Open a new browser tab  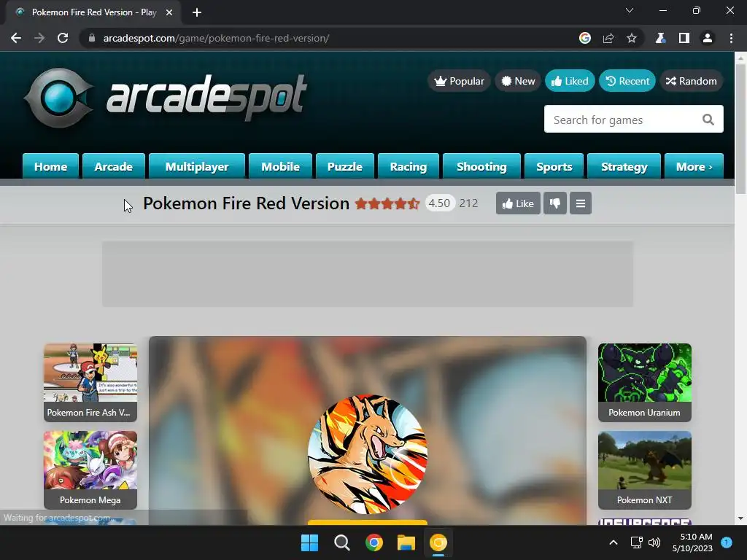[197, 12]
